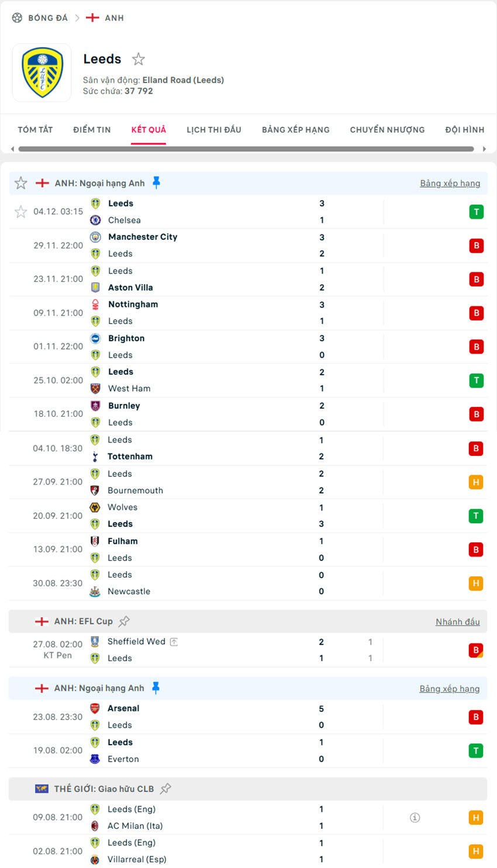Favorite Leeds with the star beside team name
This screenshot has width=497, height=868.
[139, 59]
